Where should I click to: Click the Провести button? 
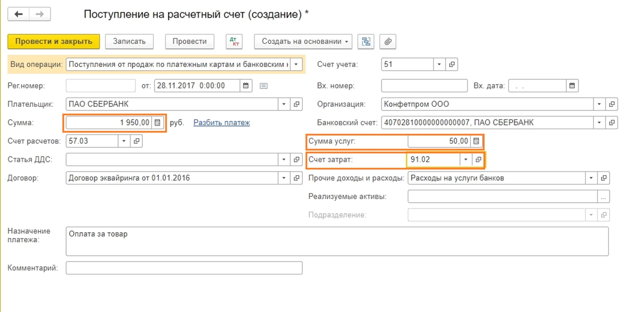(189, 41)
